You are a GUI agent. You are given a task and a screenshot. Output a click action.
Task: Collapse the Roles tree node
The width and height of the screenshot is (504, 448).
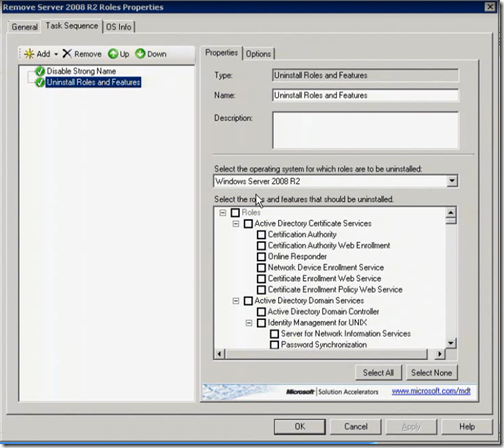click(223, 213)
